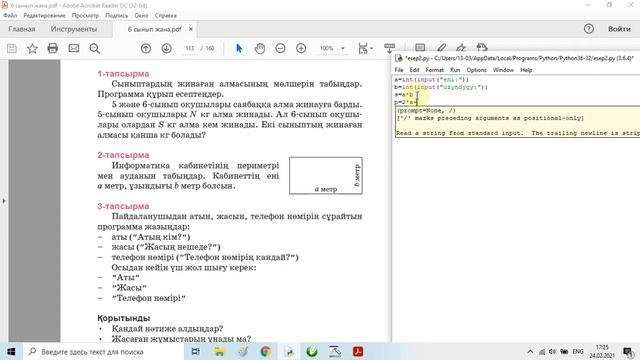Zoom out with the minus icon
Image resolution: width=640 pixels, height=360 pixels.
280,49
